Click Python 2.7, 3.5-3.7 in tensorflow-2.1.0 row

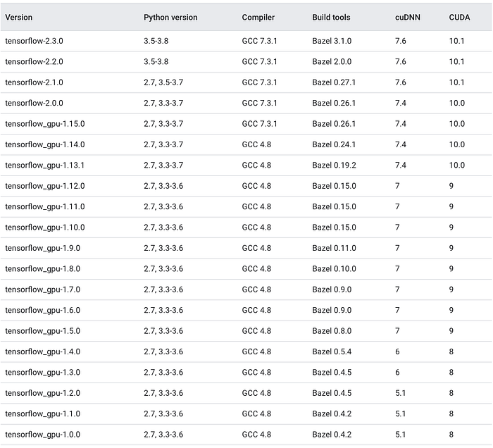[x=163, y=82]
